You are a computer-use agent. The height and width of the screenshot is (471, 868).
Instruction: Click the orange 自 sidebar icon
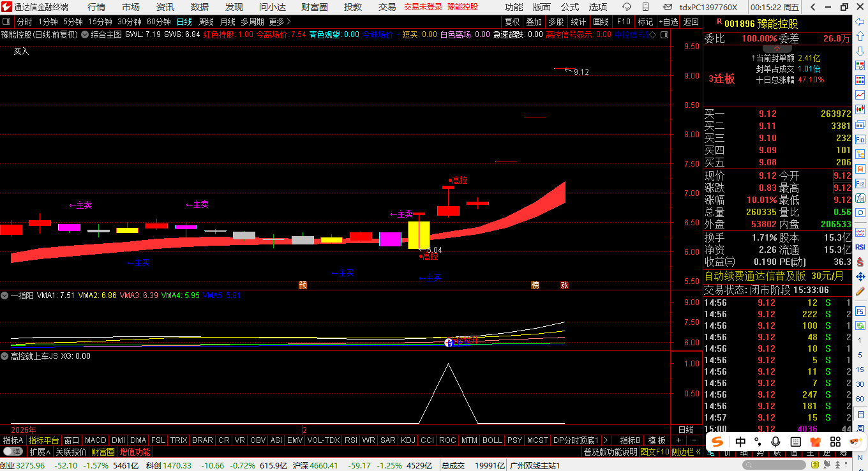point(860,169)
